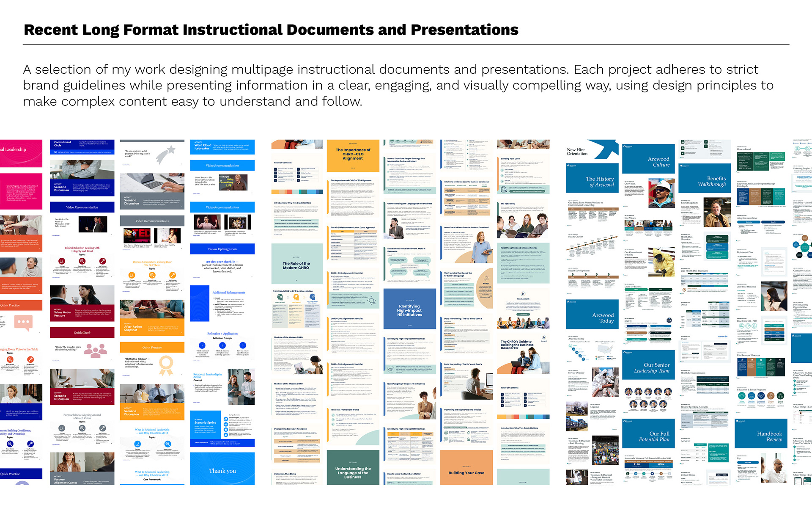Select the Word Cloud Icebreaker slide

point(222,146)
